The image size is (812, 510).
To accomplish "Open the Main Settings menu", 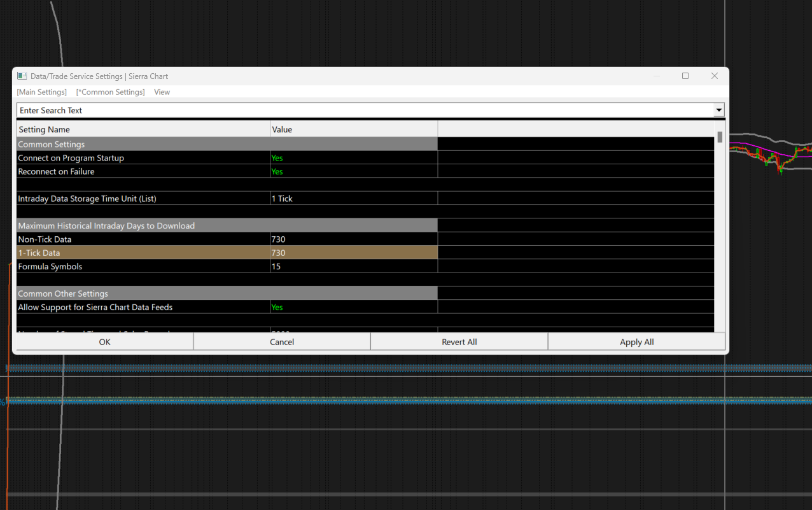I will pos(41,92).
